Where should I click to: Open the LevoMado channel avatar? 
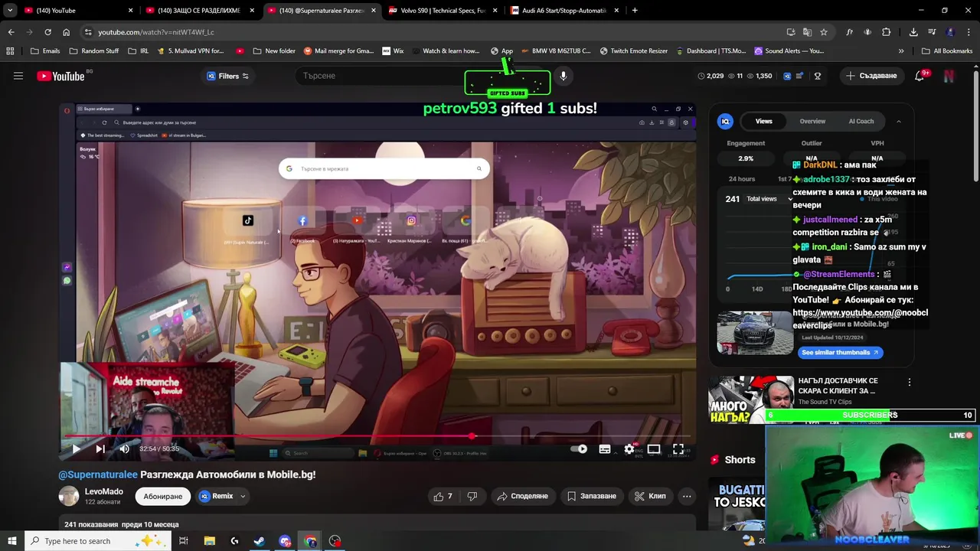(x=69, y=496)
